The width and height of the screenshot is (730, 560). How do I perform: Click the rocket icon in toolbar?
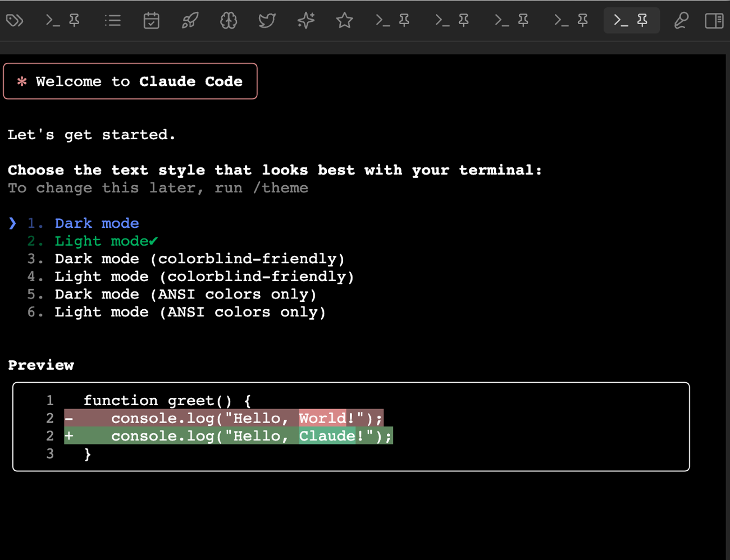pos(190,21)
